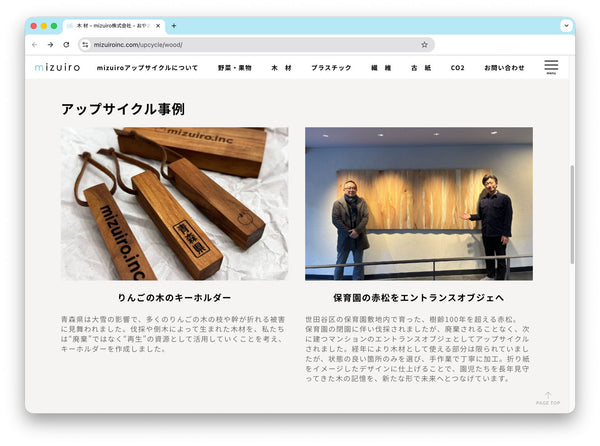
Task: Open mizuiroアップサイクルについて menu item
Action: click(147, 68)
